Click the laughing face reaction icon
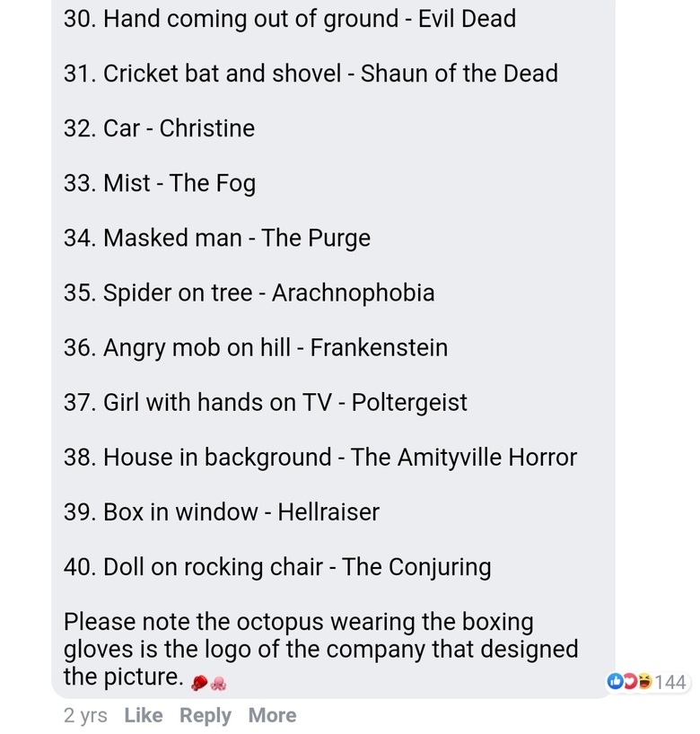700x734 pixels. click(643, 682)
